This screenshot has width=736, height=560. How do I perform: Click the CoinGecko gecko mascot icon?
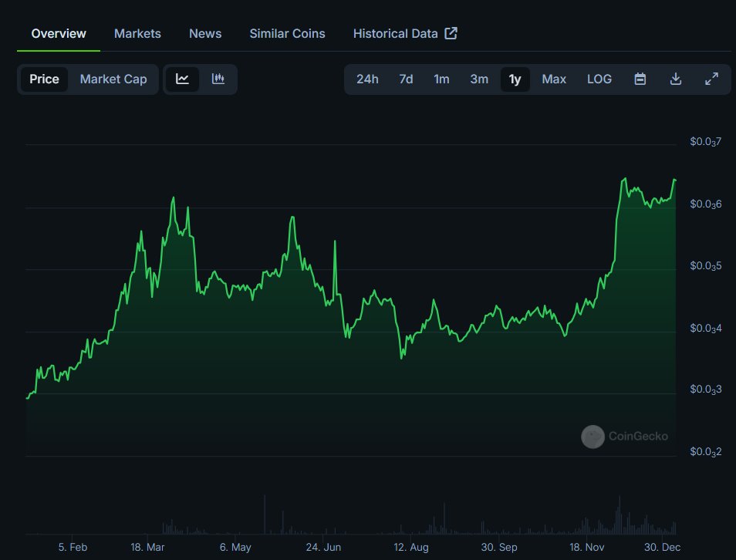coord(592,437)
